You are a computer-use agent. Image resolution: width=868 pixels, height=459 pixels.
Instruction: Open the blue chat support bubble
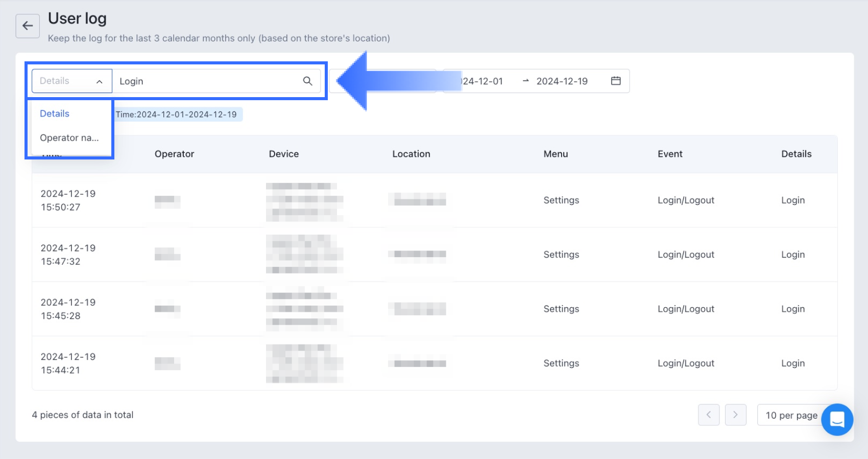tap(837, 420)
